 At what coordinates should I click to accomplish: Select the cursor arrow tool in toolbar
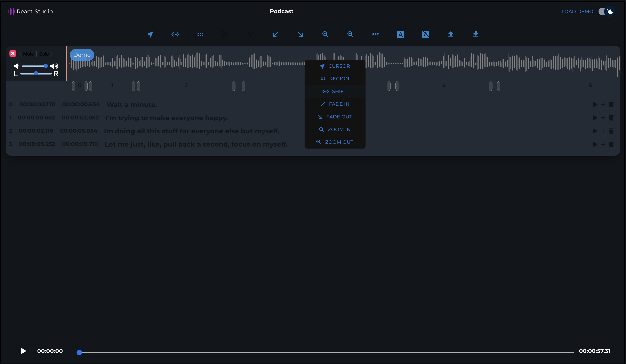[150, 34]
